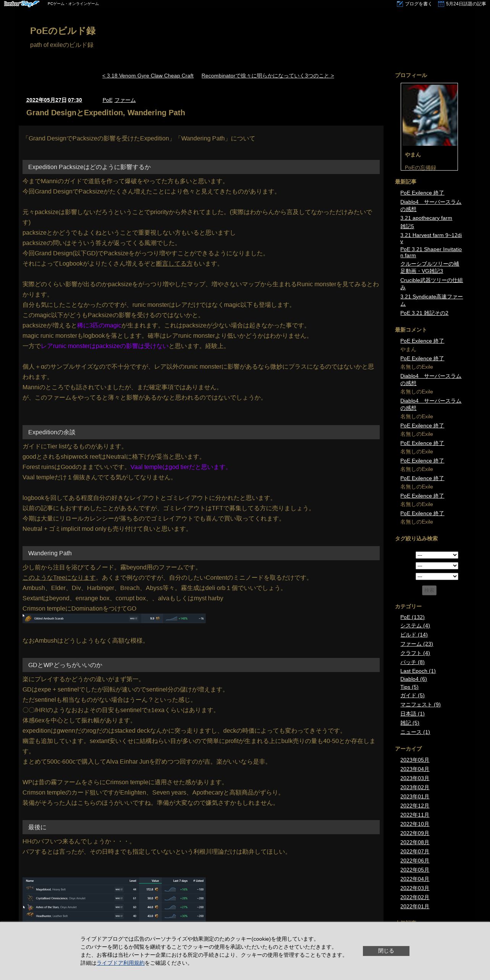
Task: Open category クラフト (4)
Action: point(415,653)
